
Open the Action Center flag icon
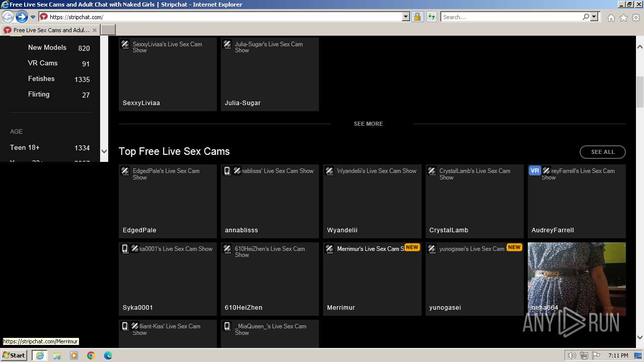point(596,355)
